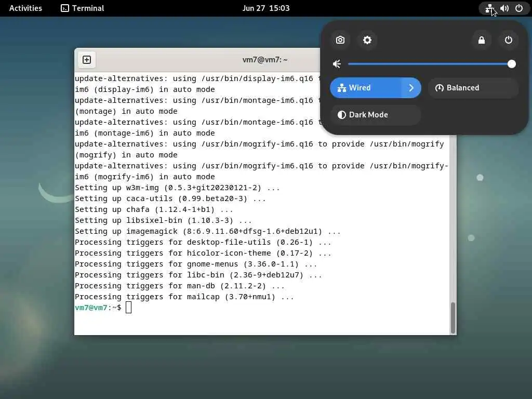
Task: Open the Terminal app menu in top bar
Action: click(83, 8)
